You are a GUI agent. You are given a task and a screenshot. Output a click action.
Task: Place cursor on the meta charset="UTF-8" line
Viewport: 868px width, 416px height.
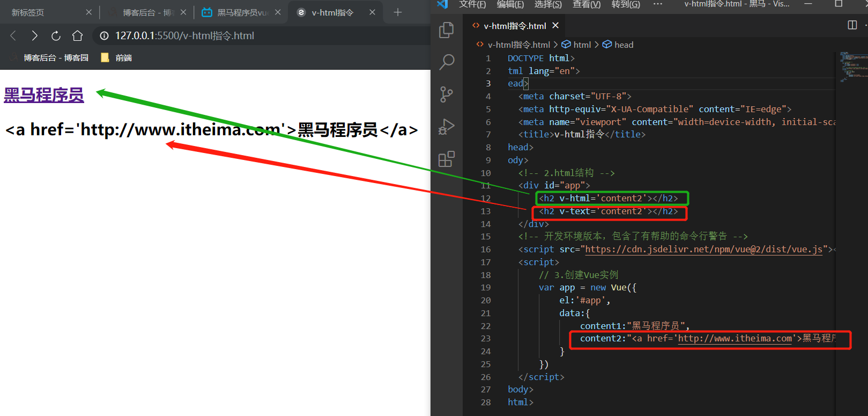575,97
